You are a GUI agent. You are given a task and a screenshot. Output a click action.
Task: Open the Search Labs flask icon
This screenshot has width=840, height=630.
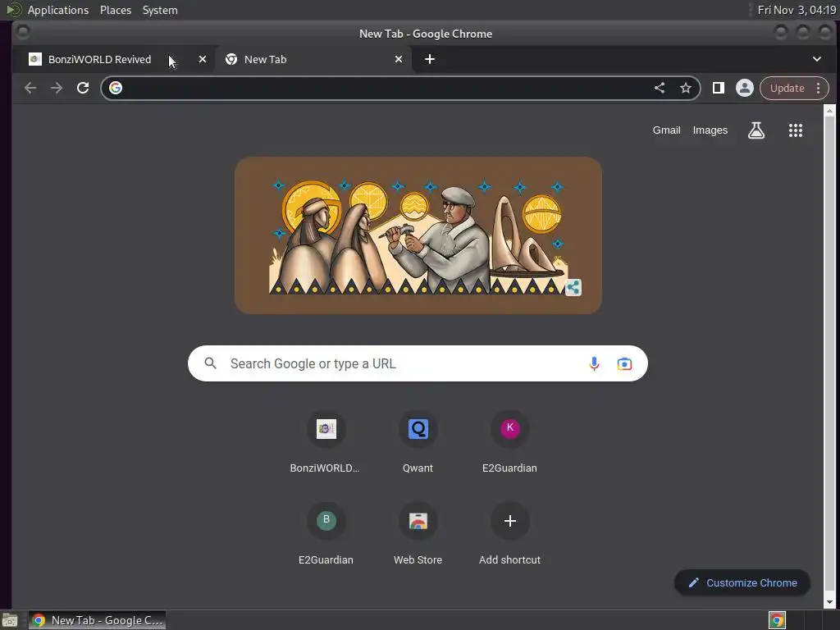point(756,130)
